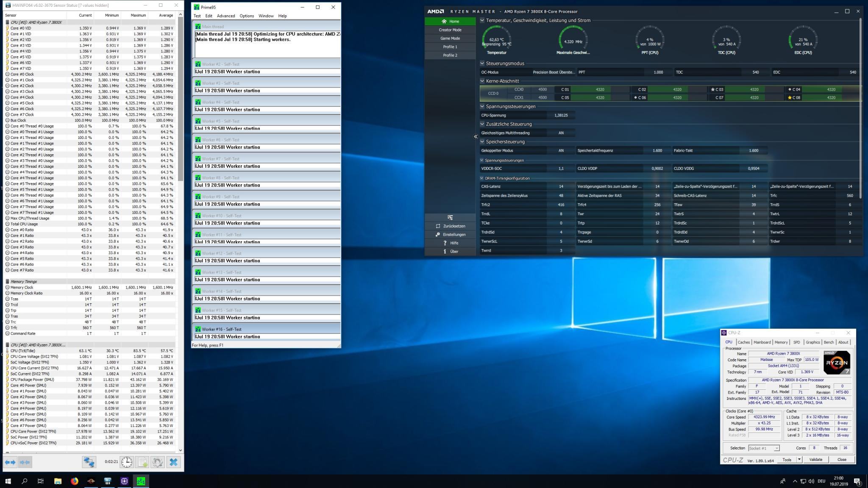Open Prime95 Advanced menu
This screenshot has width=868, height=488.
226,16
